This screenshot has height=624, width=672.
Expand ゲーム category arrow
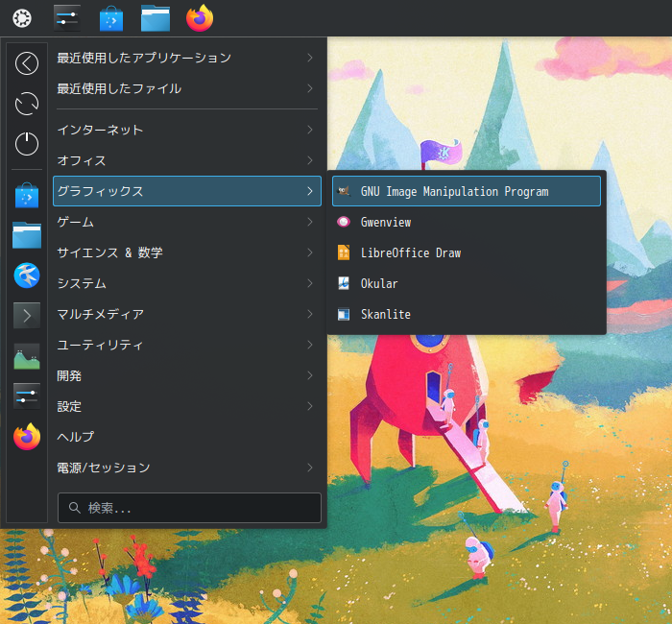tap(310, 222)
